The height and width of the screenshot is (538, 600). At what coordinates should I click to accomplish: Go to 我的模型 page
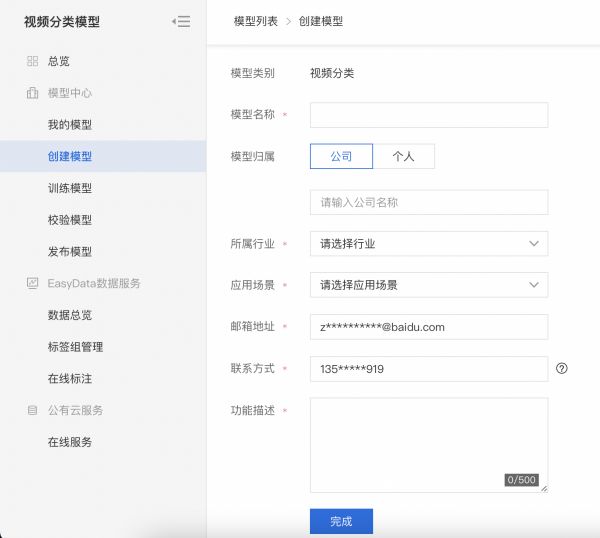point(70,125)
